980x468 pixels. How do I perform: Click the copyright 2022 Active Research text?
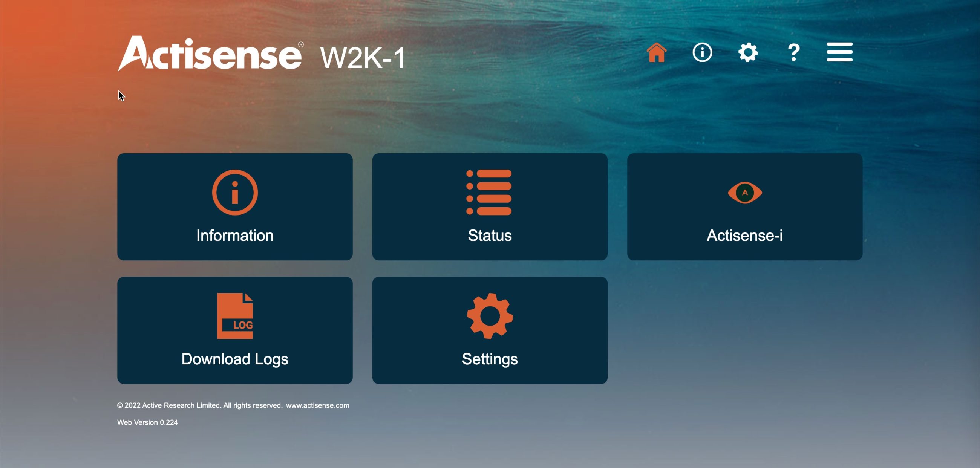200,405
